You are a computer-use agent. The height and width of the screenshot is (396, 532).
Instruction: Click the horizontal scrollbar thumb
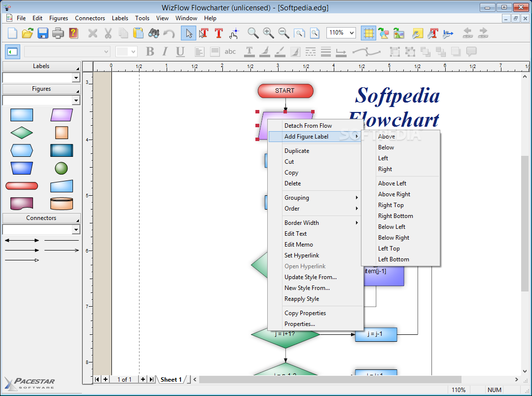(x=330, y=379)
